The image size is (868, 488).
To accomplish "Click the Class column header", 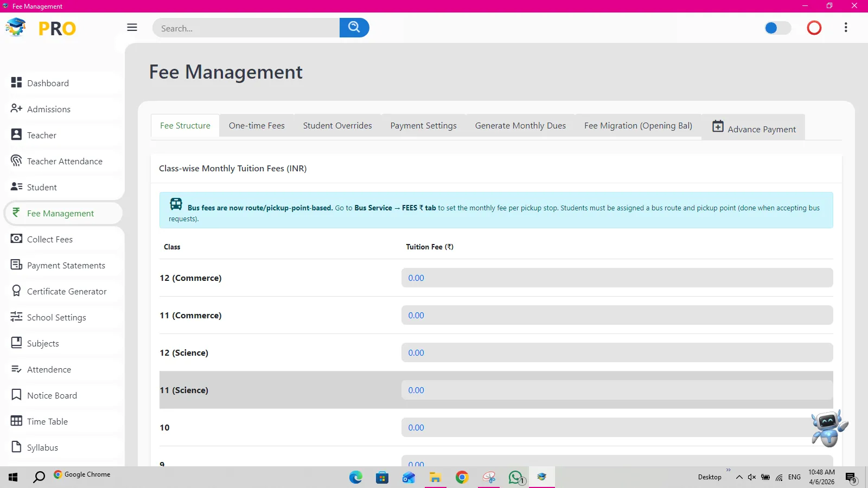I will [x=172, y=247].
